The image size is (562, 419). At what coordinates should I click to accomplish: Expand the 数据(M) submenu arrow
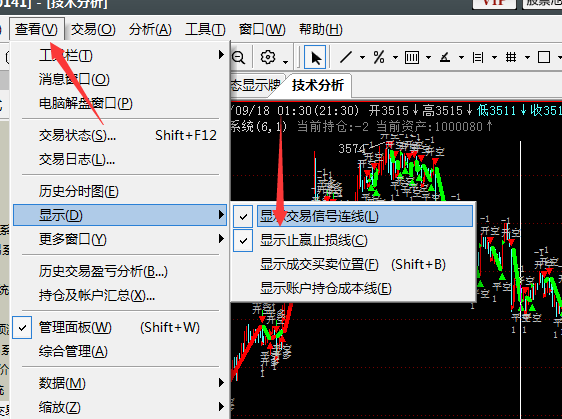[222, 383]
